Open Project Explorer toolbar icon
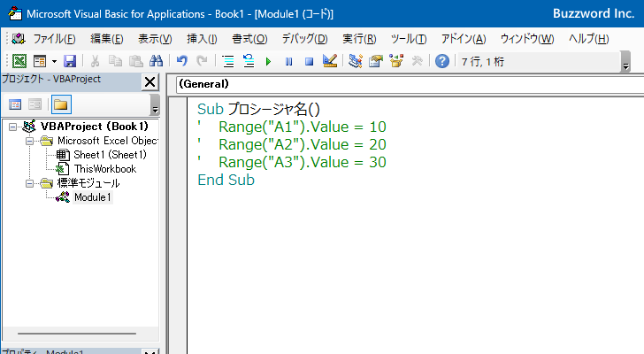This screenshot has width=644, height=354. pos(356,61)
